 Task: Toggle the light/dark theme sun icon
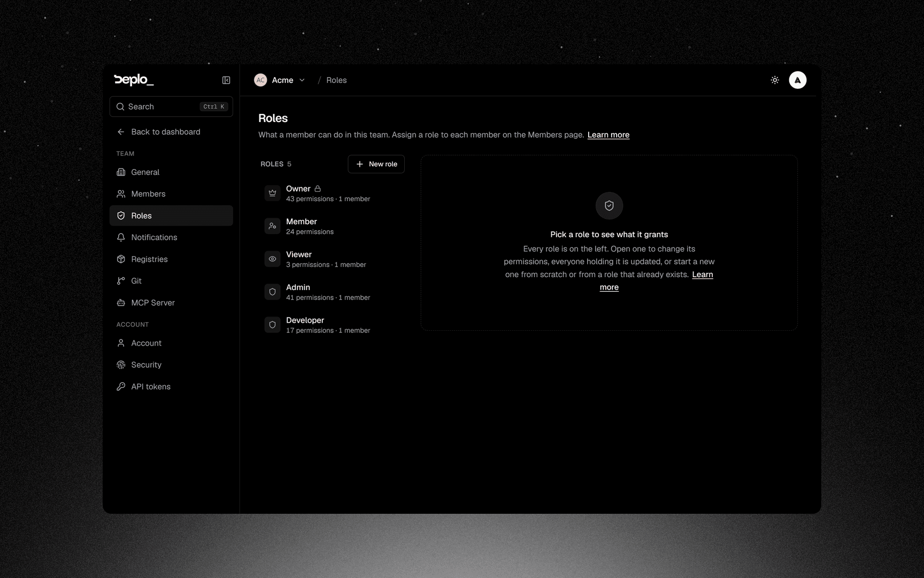(x=775, y=80)
